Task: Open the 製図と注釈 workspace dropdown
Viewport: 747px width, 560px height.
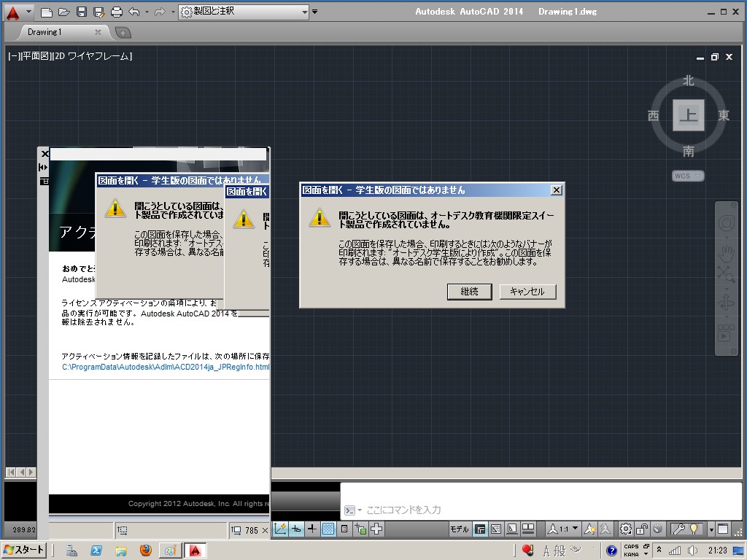Action: (x=244, y=12)
